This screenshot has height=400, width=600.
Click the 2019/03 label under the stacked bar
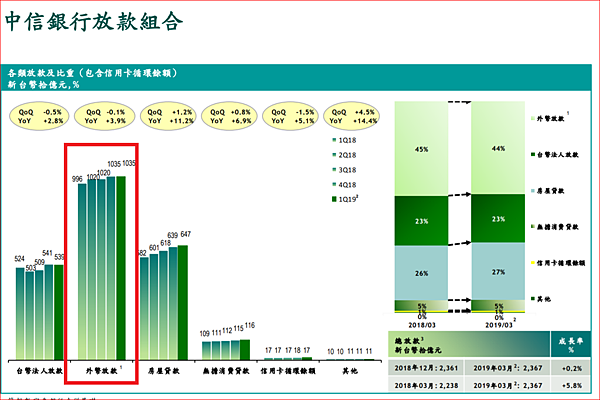[x=499, y=325]
